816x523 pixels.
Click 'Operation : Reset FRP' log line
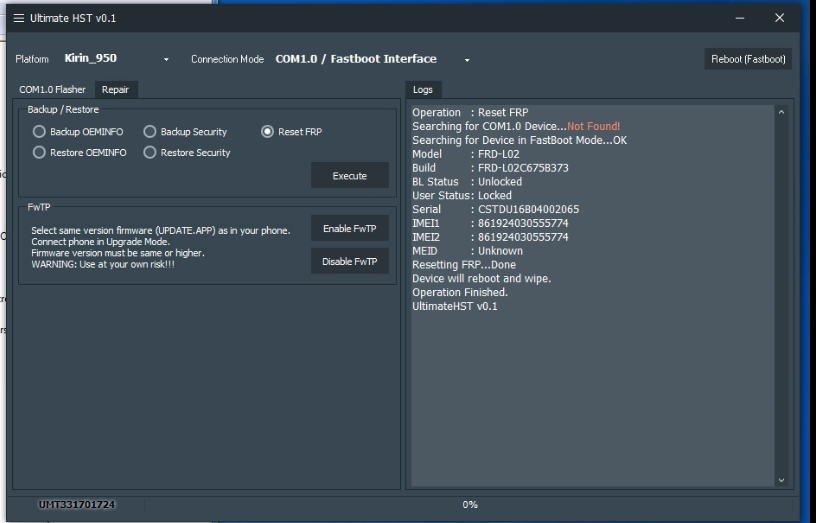(x=470, y=112)
